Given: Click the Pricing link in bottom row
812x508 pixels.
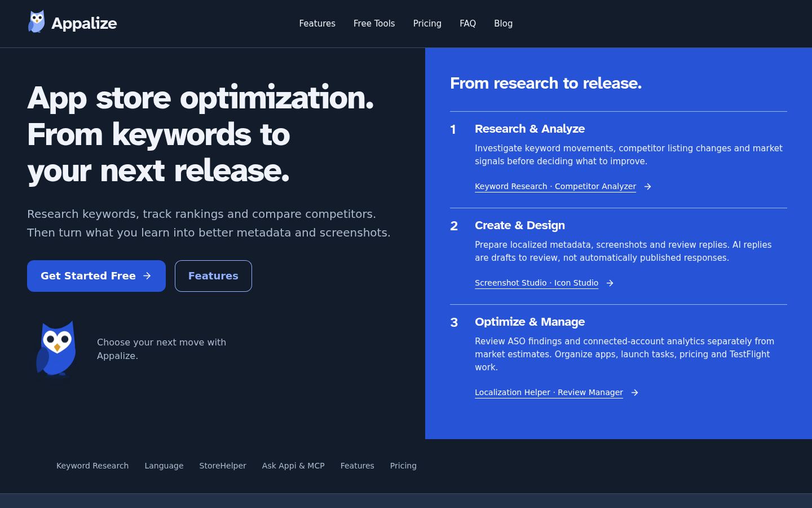Looking at the screenshot, I should click(403, 466).
